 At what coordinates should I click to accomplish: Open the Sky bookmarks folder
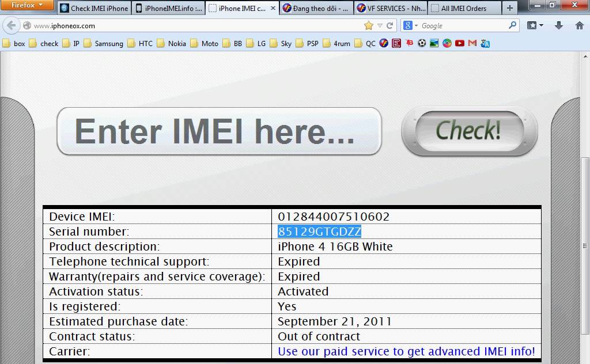pyautogui.click(x=281, y=44)
